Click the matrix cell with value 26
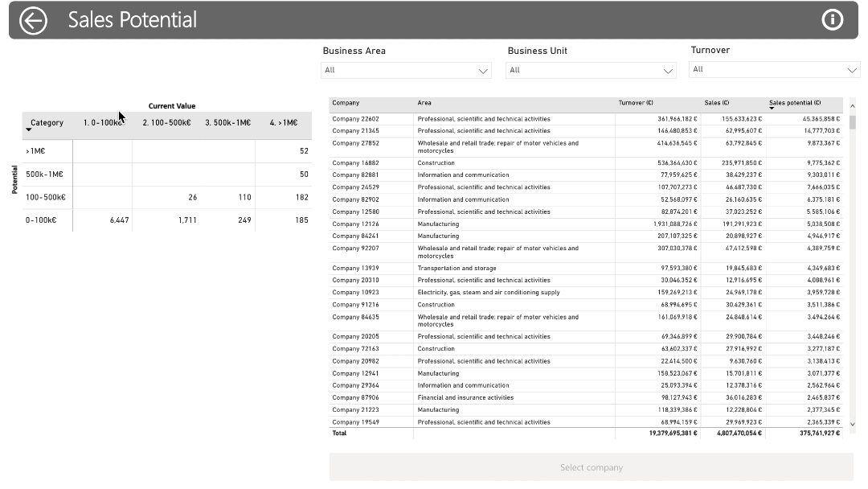The width and height of the screenshot is (868, 489). pos(166,197)
